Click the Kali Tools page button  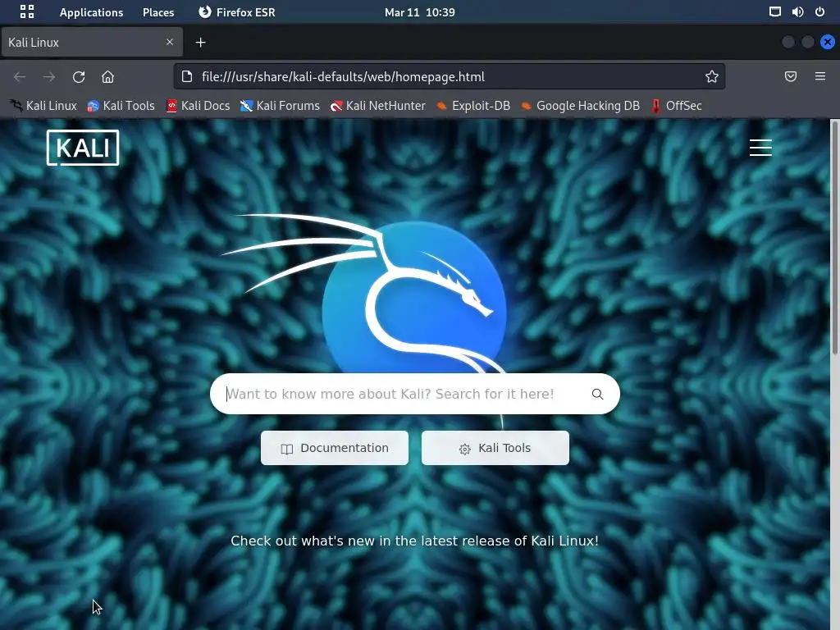(495, 448)
